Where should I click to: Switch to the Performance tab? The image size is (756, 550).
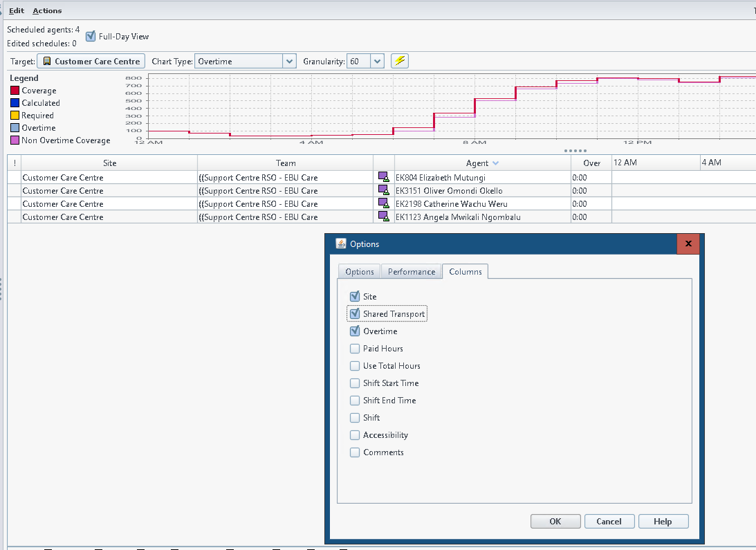click(412, 272)
